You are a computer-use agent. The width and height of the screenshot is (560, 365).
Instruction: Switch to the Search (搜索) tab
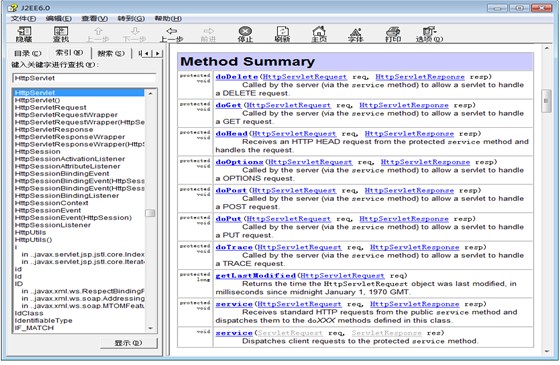pyautogui.click(x=111, y=53)
